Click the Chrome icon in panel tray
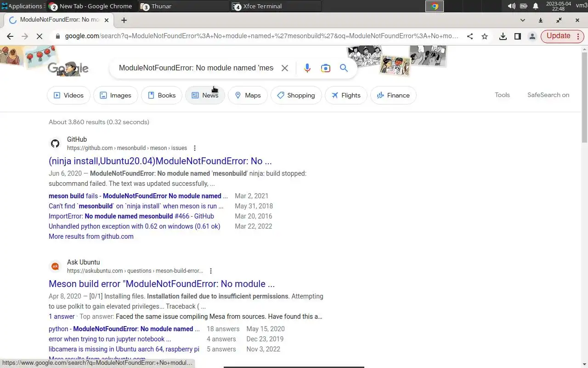Image resolution: width=588 pixels, height=368 pixels. [x=435, y=6]
